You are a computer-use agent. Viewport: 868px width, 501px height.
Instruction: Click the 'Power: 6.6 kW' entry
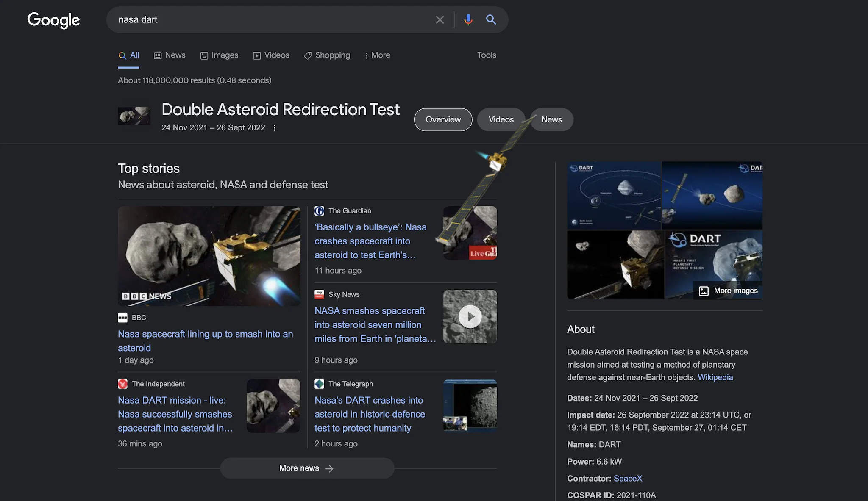click(x=594, y=462)
